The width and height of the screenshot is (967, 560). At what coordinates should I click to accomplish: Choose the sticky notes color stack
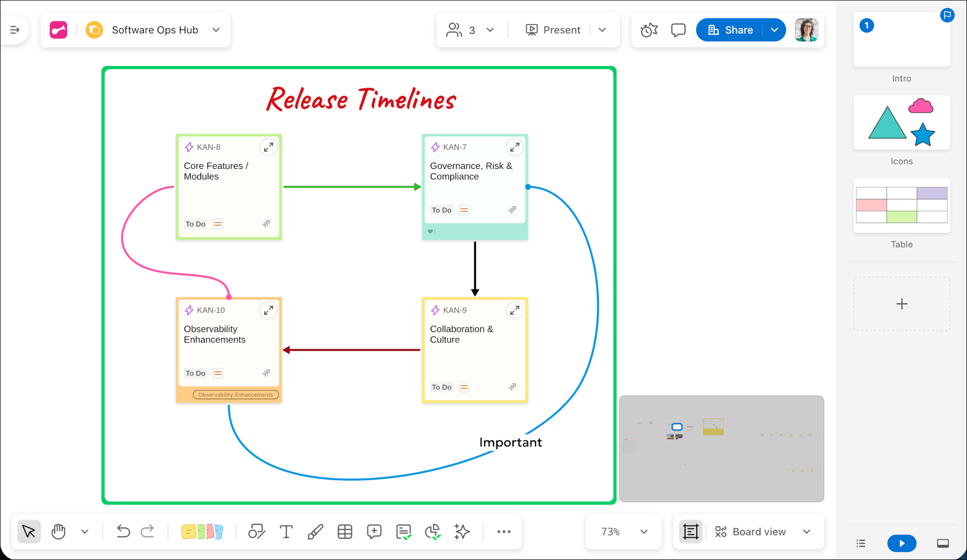click(202, 532)
